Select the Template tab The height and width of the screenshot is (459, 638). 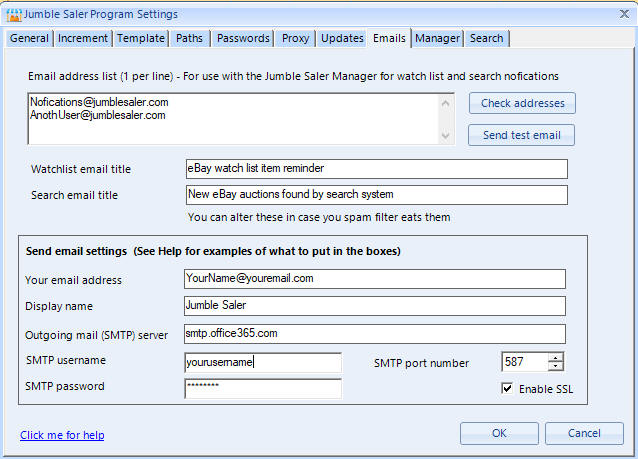[x=141, y=38]
